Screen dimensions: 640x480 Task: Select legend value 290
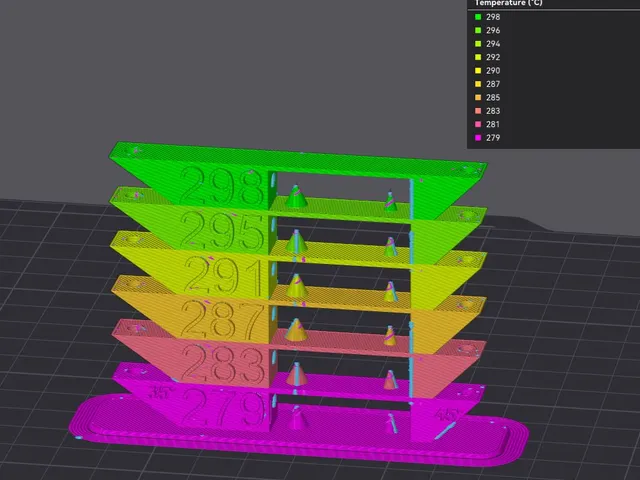pos(493,71)
